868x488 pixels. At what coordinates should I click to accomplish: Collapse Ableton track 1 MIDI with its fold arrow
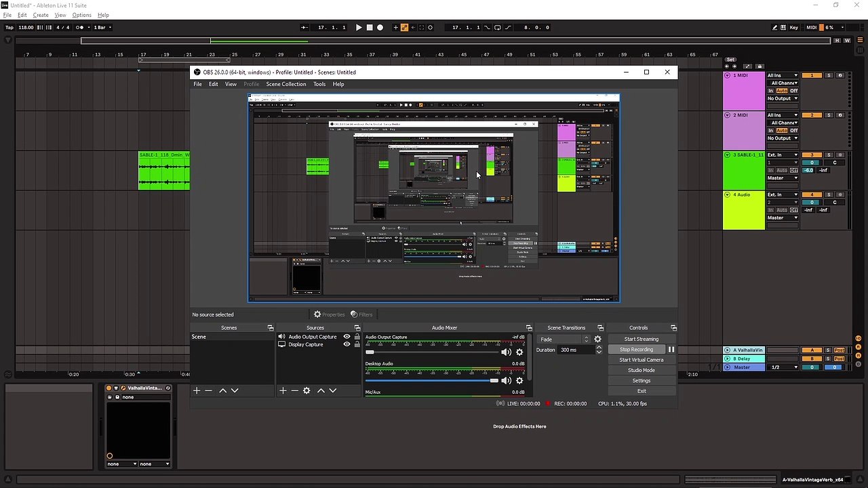pos(727,75)
